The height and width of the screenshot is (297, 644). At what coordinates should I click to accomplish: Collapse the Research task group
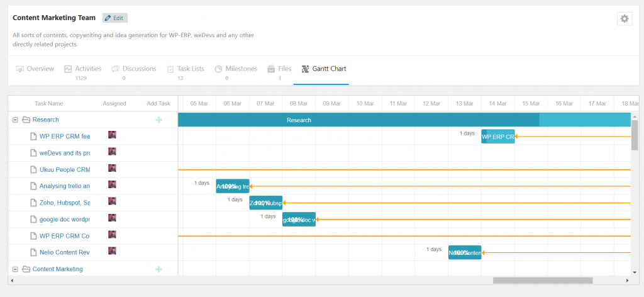pyautogui.click(x=14, y=120)
